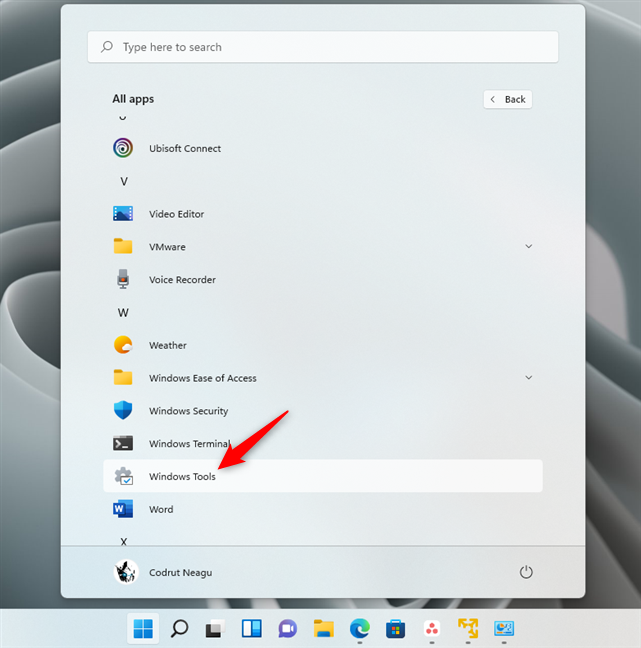641x648 pixels.
Task: Click the VMware folder icon
Action: [123, 246]
